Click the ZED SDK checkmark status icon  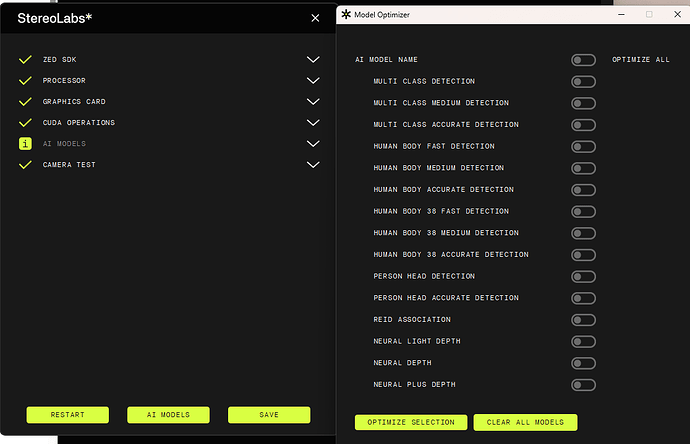pos(25,59)
